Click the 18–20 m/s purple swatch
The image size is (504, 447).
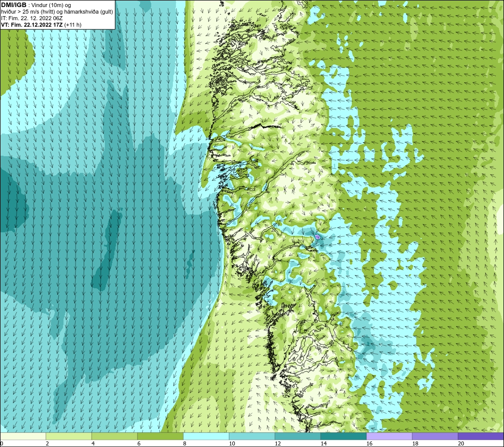[435, 436]
